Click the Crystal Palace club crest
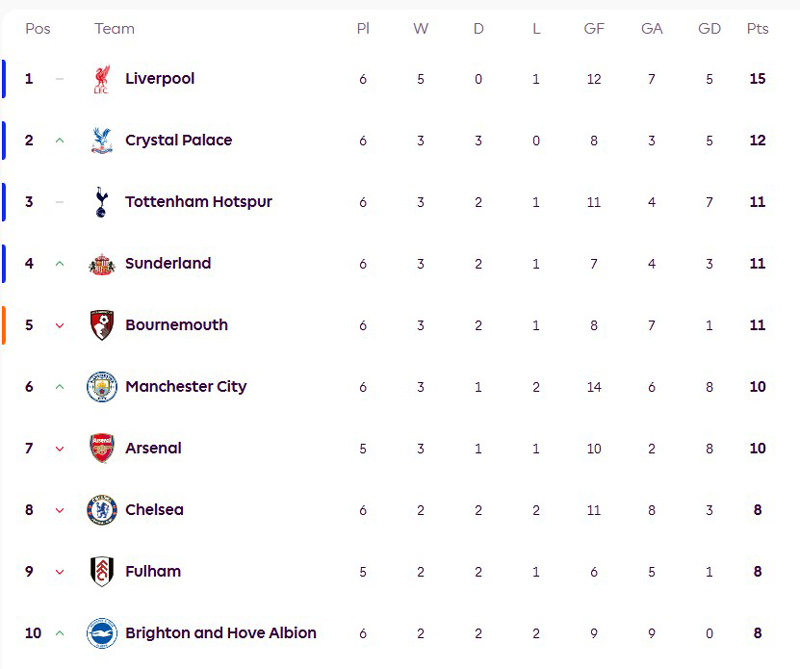800x669 pixels. [x=101, y=140]
